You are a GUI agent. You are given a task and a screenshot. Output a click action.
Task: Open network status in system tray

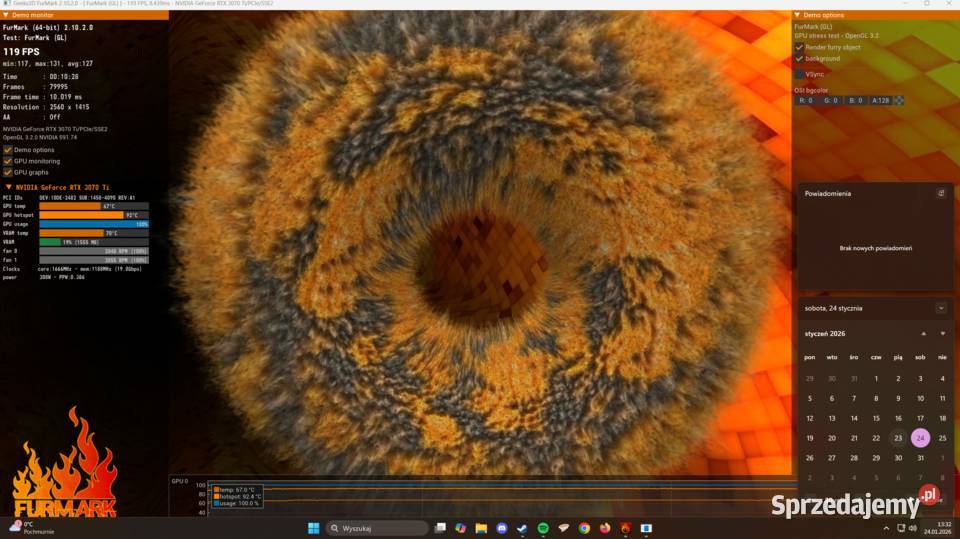(x=901, y=528)
